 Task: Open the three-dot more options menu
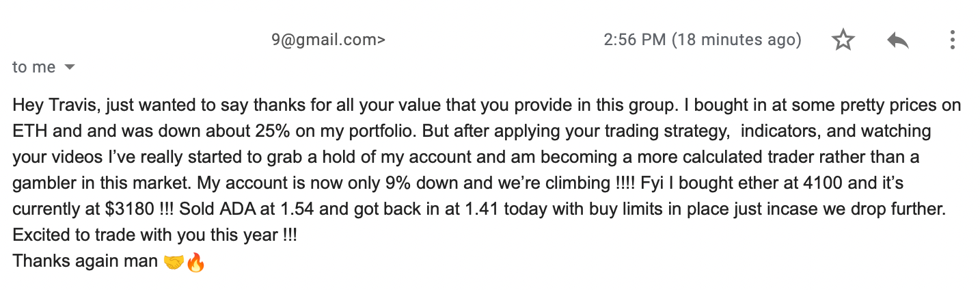[x=952, y=40]
